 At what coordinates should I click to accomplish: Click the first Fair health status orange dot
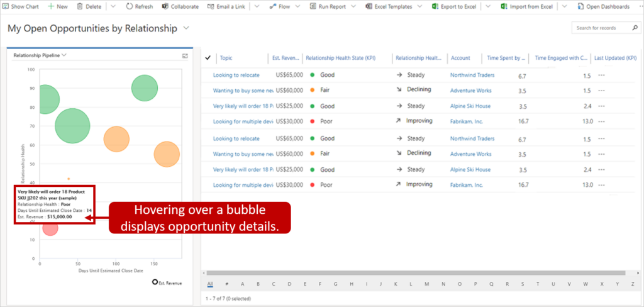tap(313, 91)
